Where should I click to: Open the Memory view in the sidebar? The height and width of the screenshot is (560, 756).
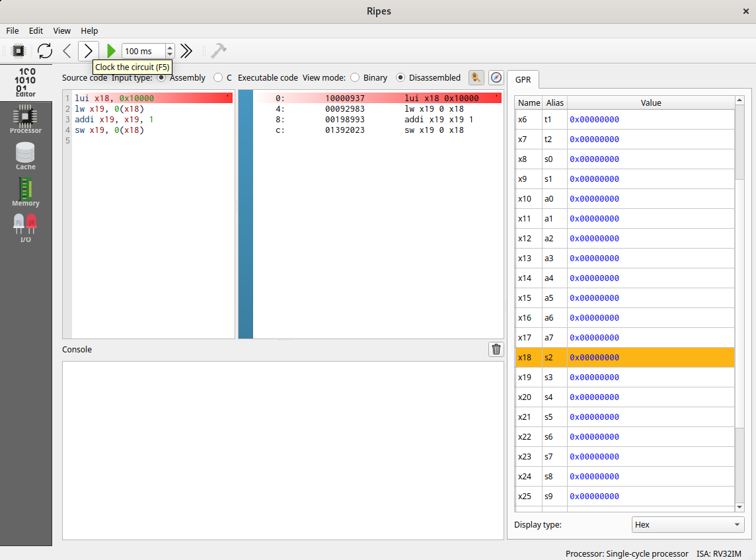(26, 192)
